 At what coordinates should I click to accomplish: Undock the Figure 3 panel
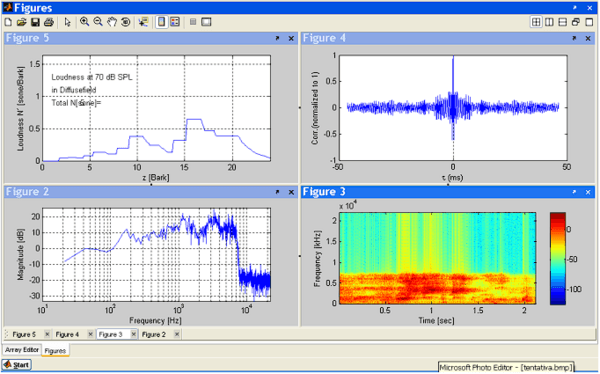[574, 192]
